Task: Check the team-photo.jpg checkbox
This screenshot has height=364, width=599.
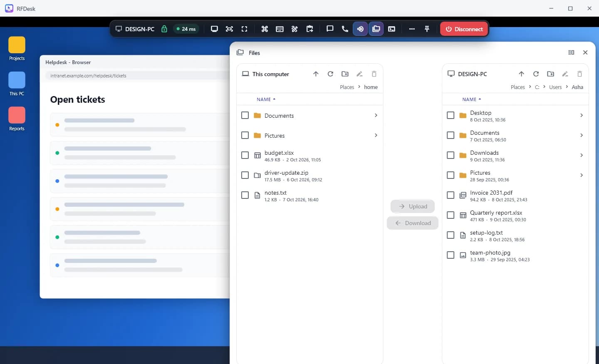Action: (450, 255)
